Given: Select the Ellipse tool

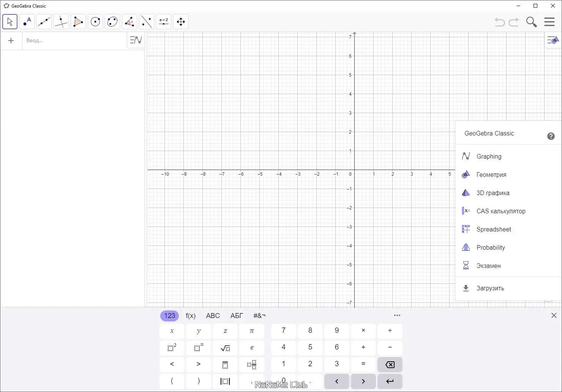Looking at the screenshot, I should (x=112, y=22).
